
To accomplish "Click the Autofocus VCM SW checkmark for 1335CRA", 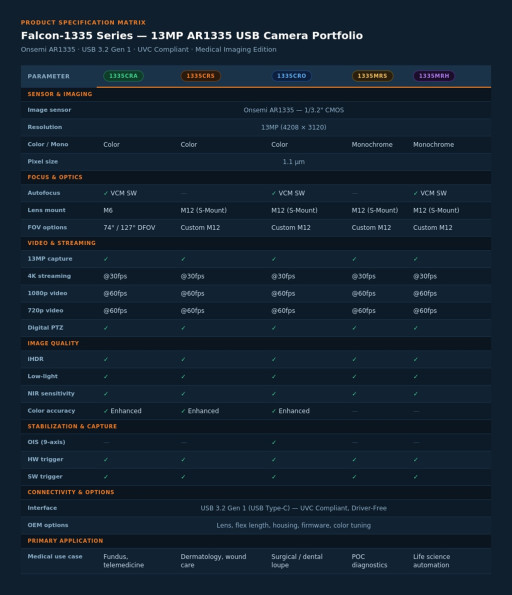I will click(120, 193).
